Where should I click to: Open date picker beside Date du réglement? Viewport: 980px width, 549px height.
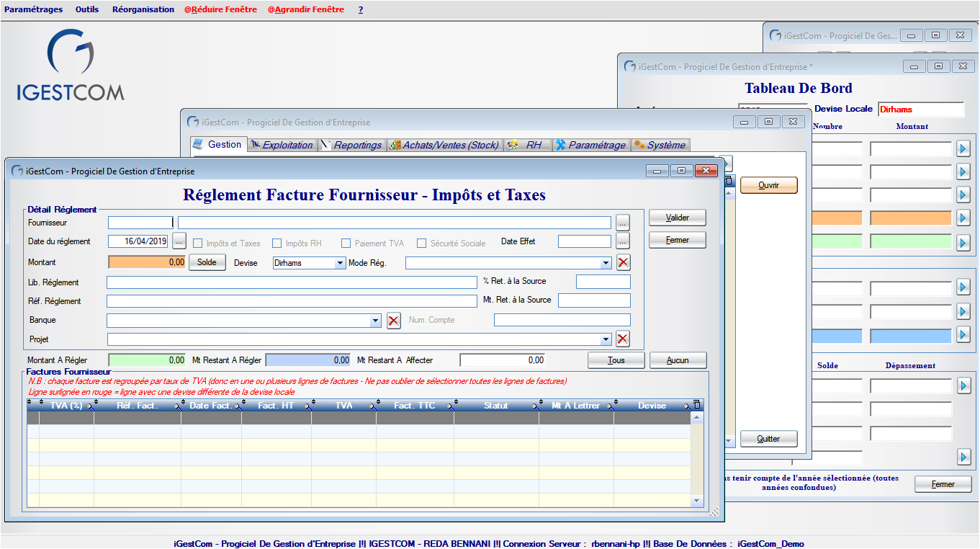pyautogui.click(x=179, y=241)
